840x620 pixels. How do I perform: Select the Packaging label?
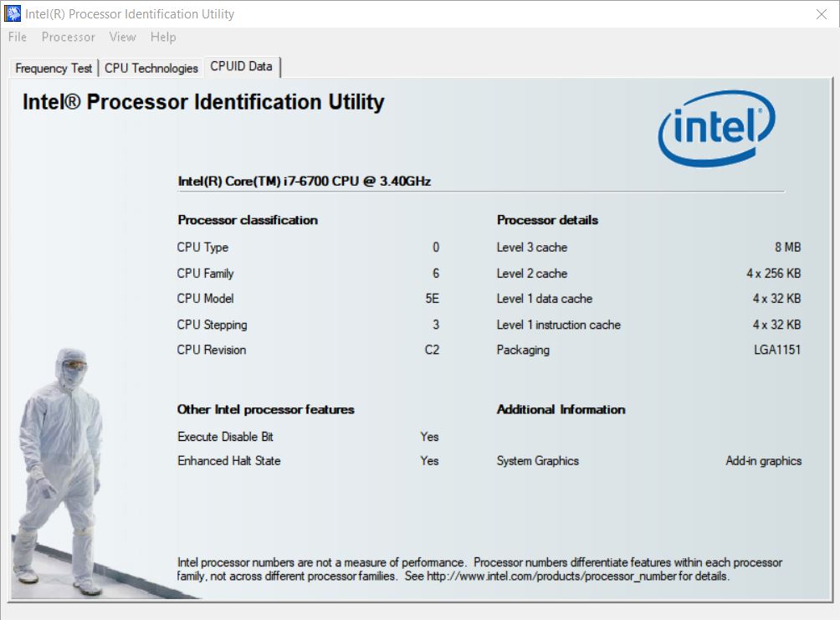coord(523,350)
